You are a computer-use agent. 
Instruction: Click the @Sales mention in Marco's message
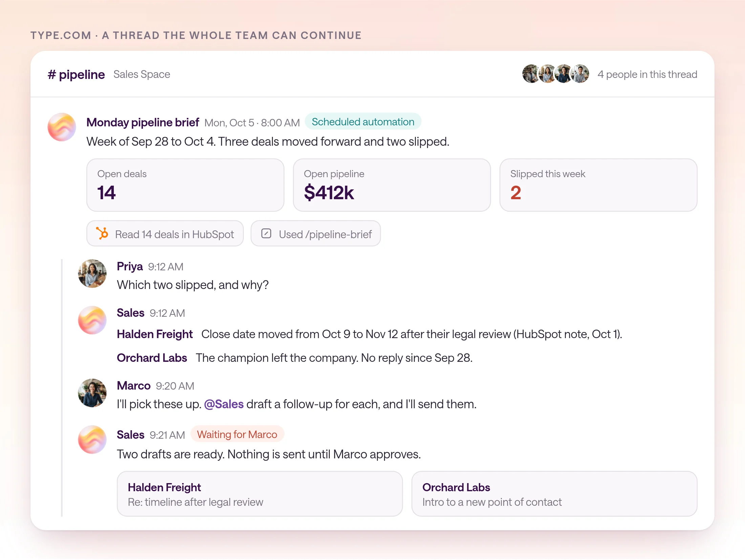point(224,404)
